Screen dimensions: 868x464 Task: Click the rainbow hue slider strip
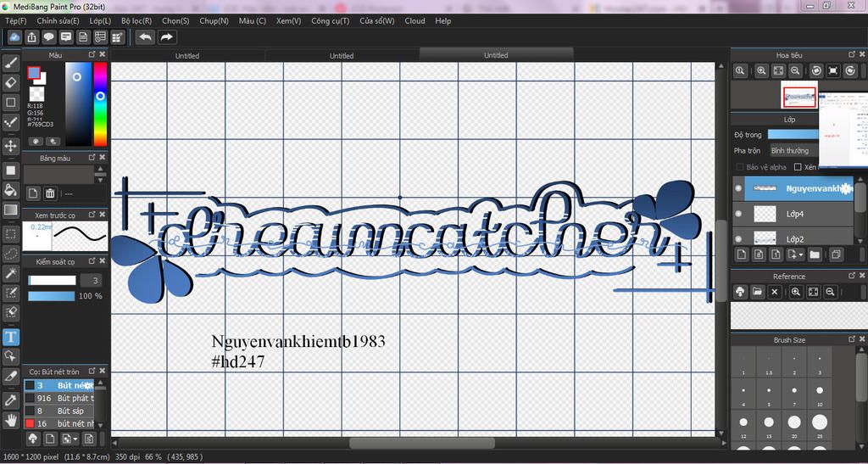[100, 104]
